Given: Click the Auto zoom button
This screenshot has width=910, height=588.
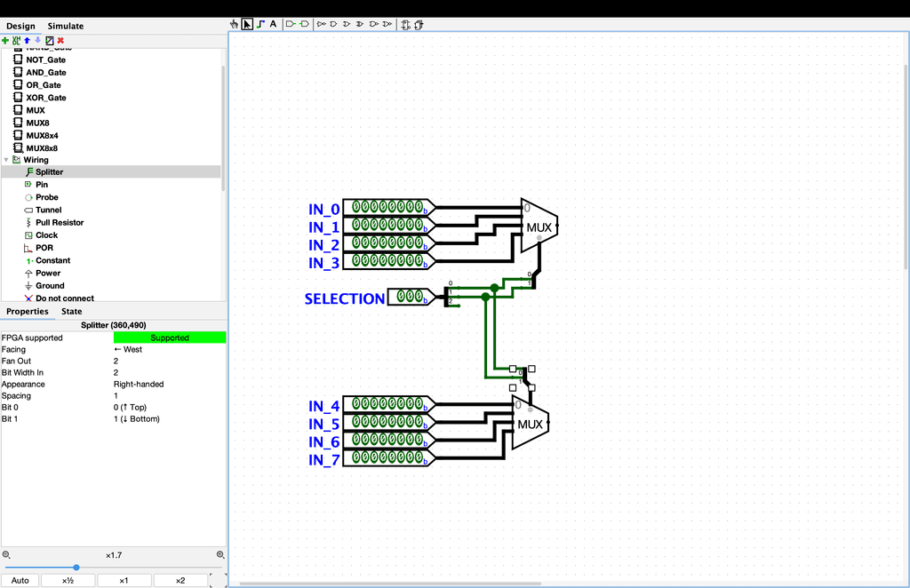Looking at the screenshot, I should pos(20,581).
